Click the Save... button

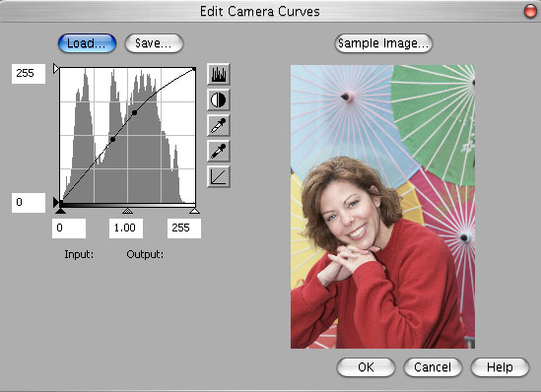tap(154, 43)
